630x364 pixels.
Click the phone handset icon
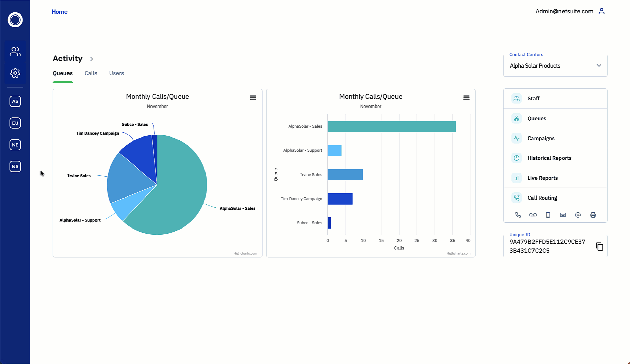[x=518, y=215]
